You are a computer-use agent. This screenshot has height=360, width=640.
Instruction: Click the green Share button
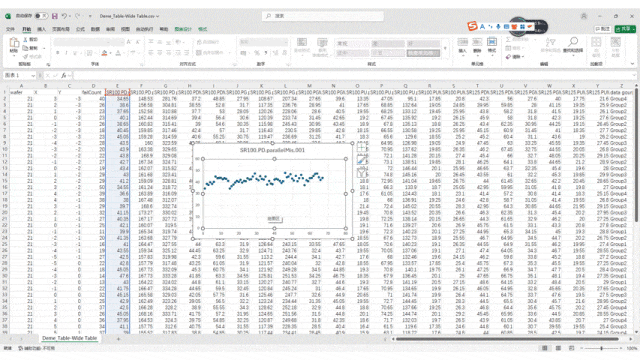(625, 29)
